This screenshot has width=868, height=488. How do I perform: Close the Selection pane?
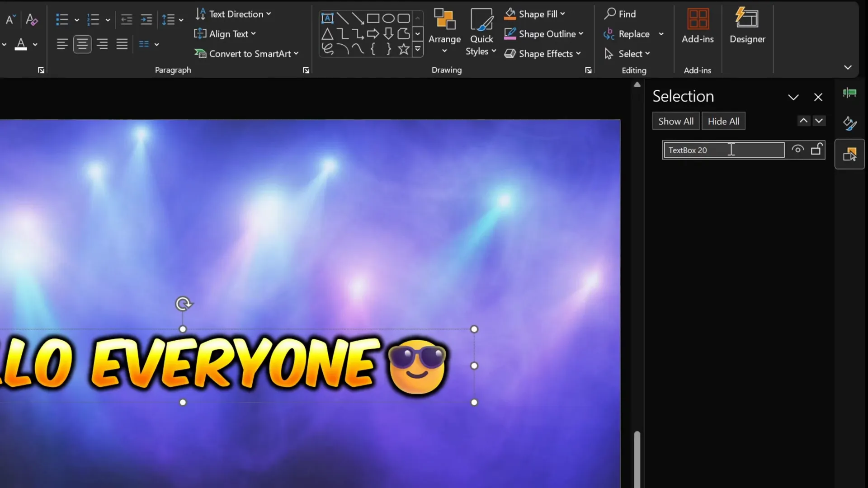tap(818, 97)
